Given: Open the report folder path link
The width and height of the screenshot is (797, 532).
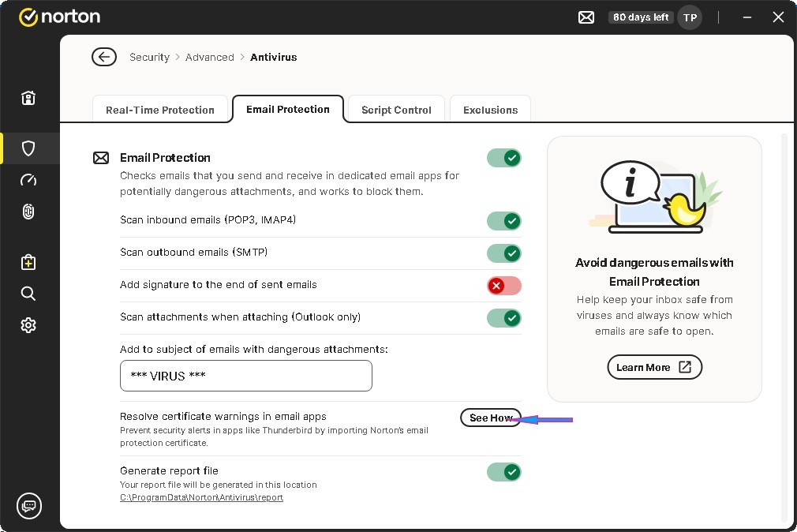Looking at the screenshot, I should pos(201,498).
